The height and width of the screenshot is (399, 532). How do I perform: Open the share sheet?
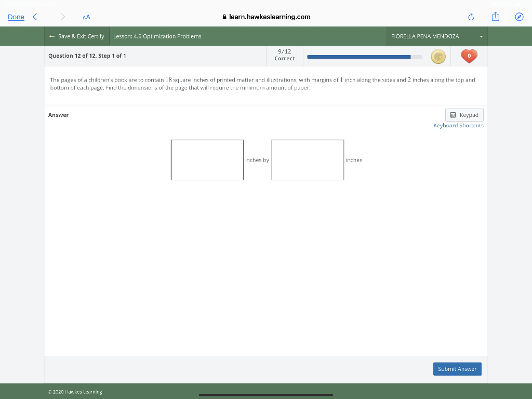[495, 17]
